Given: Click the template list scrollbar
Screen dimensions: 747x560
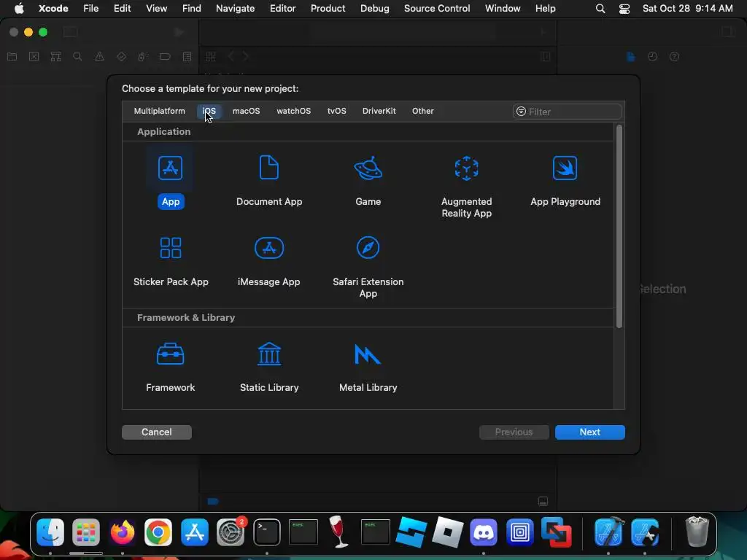Looking at the screenshot, I should point(619,227).
